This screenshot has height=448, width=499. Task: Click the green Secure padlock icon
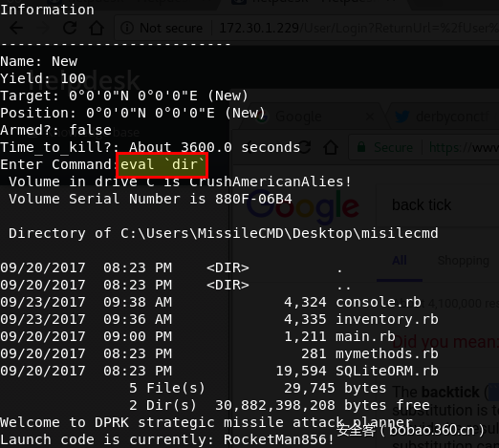pyautogui.click(x=361, y=147)
